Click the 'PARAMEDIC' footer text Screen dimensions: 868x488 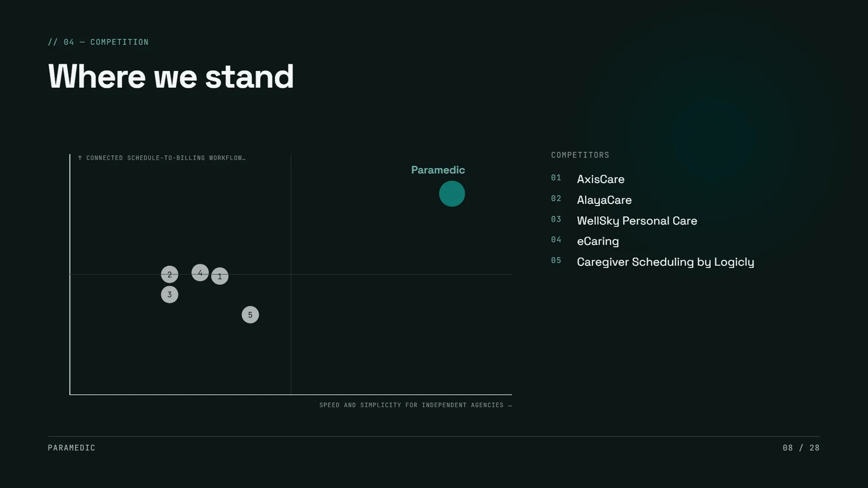point(72,448)
